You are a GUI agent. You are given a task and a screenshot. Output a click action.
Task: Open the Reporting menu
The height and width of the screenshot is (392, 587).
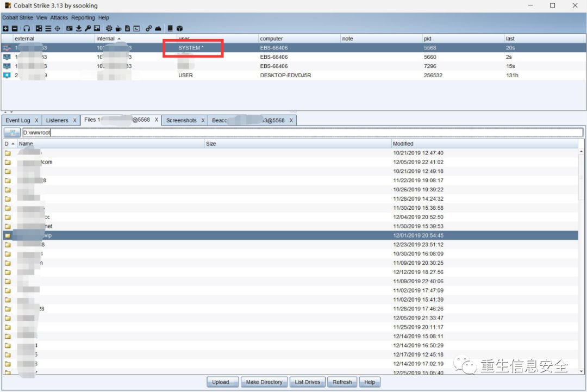(x=83, y=17)
